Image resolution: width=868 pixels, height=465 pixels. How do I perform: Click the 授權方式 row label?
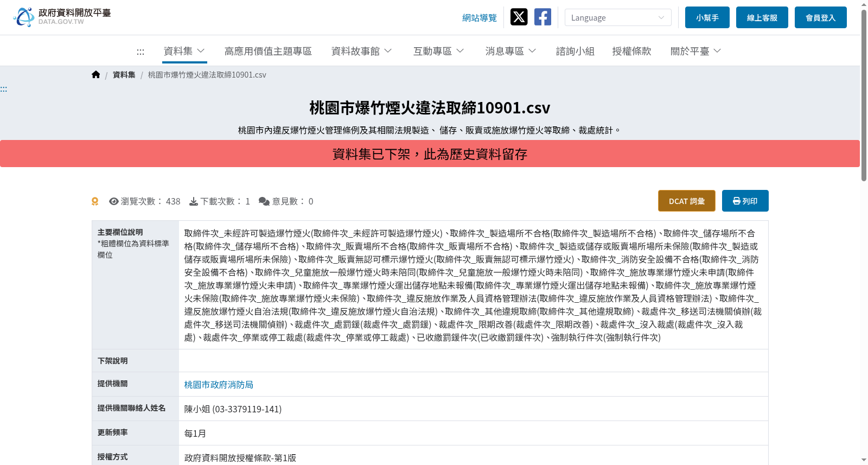click(113, 457)
